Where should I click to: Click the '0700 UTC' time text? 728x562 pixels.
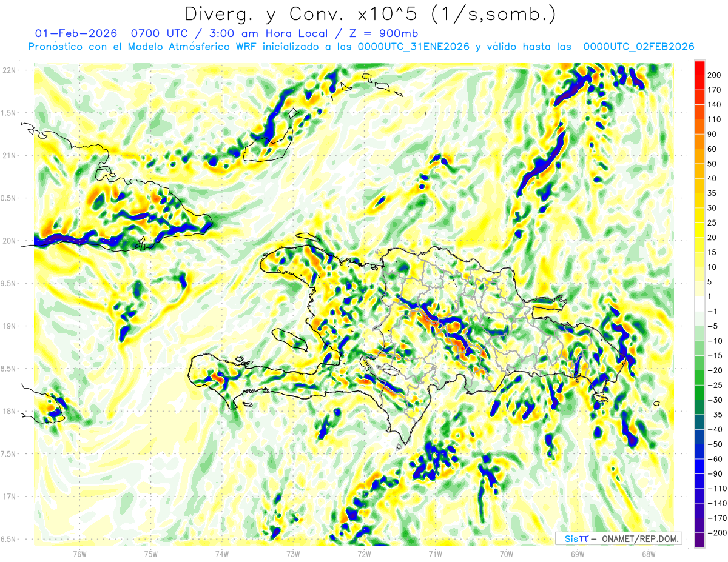160,33
